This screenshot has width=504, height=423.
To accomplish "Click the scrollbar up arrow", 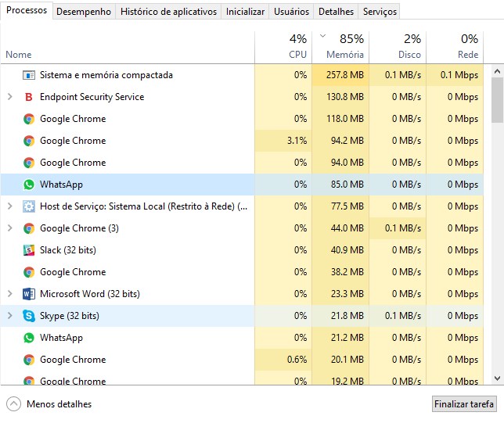I will [497, 71].
